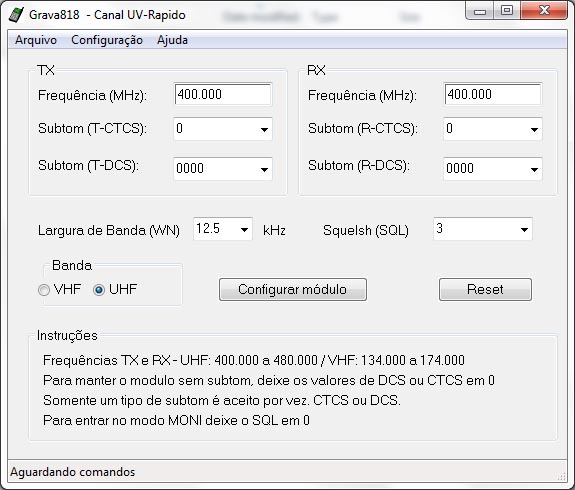The height and width of the screenshot is (490, 575).
Task: Click the resize grip in status bar corner
Action: click(x=561, y=476)
